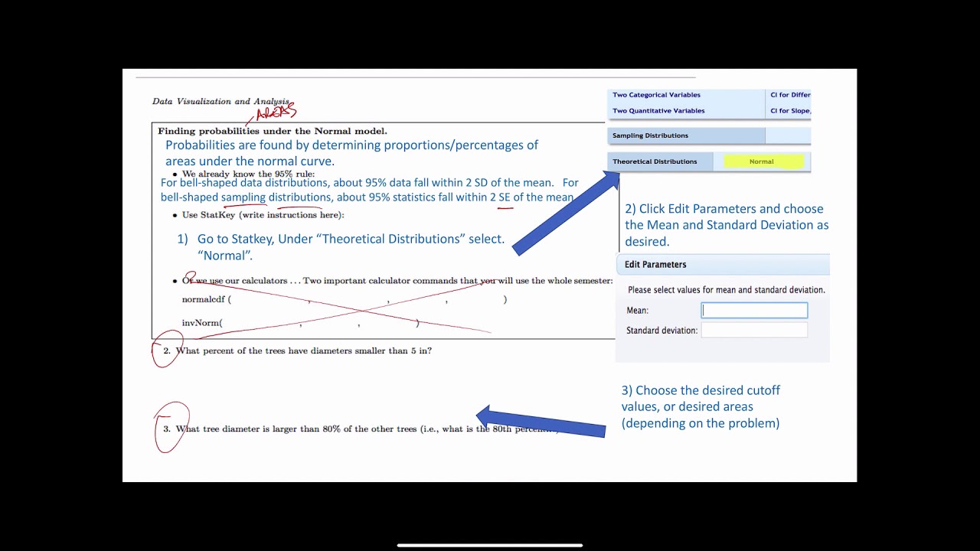The image size is (980, 551).
Task: Click question 2 about diameters smaller than 5 in
Action: pyautogui.click(x=297, y=350)
